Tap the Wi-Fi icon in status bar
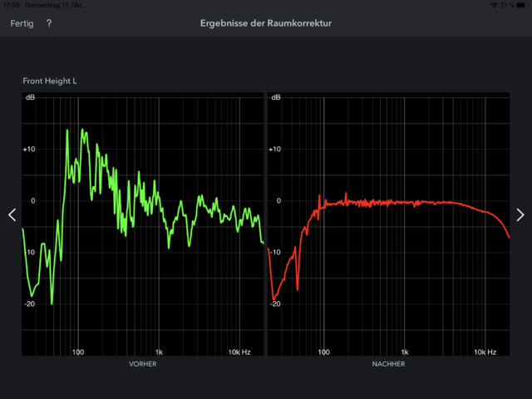Image resolution: width=532 pixels, height=399 pixels. click(x=494, y=5)
